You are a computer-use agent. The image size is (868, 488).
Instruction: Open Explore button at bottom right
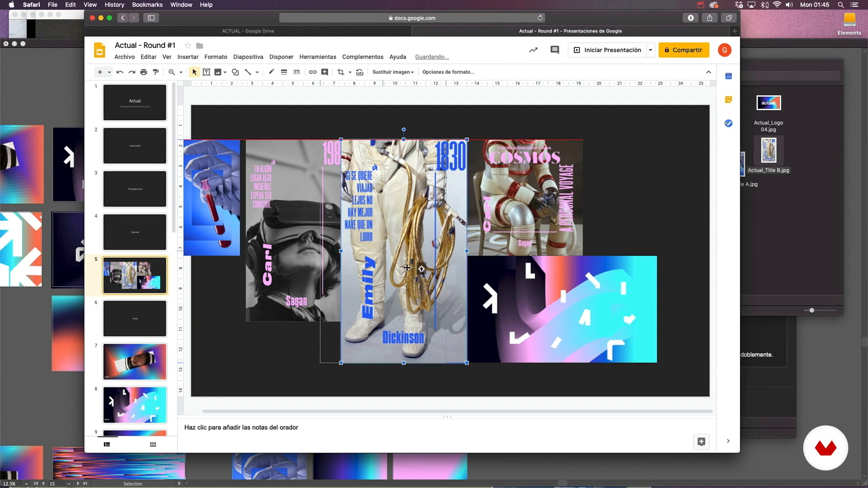click(x=701, y=442)
